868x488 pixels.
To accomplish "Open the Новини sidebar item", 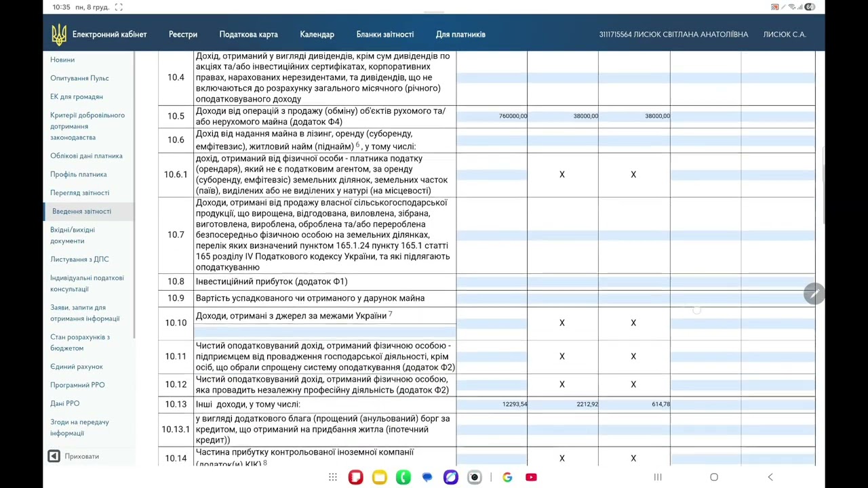I will coord(62,60).
